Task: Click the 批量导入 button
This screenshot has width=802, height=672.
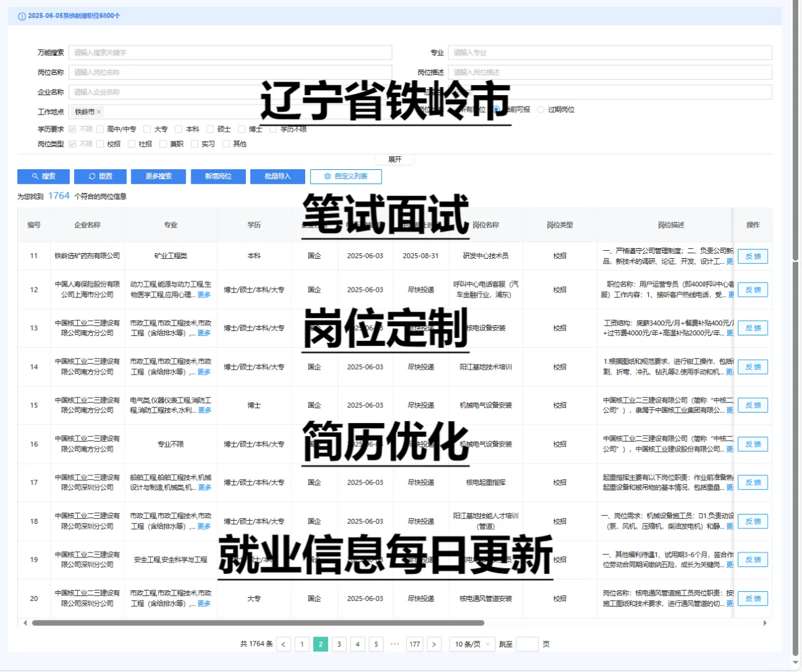Action: point(277,176)
